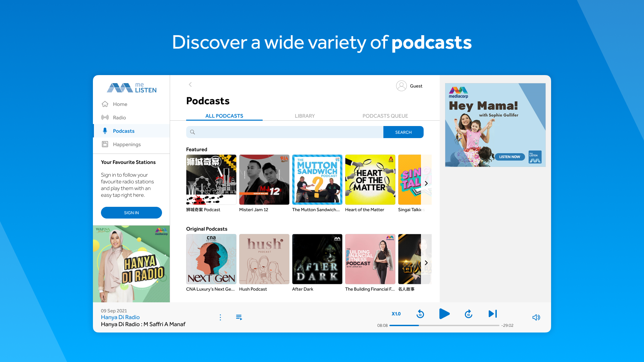Image resolution: width=644 pixels, height=362 pixels.
Task: Switch to the Library tab
Action: click(x=305, y=116)
